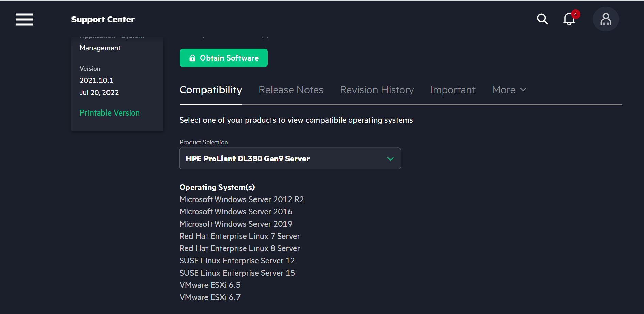Open the Important tab
This screenshot has height=314, width=644.
[x=453, y=90]
